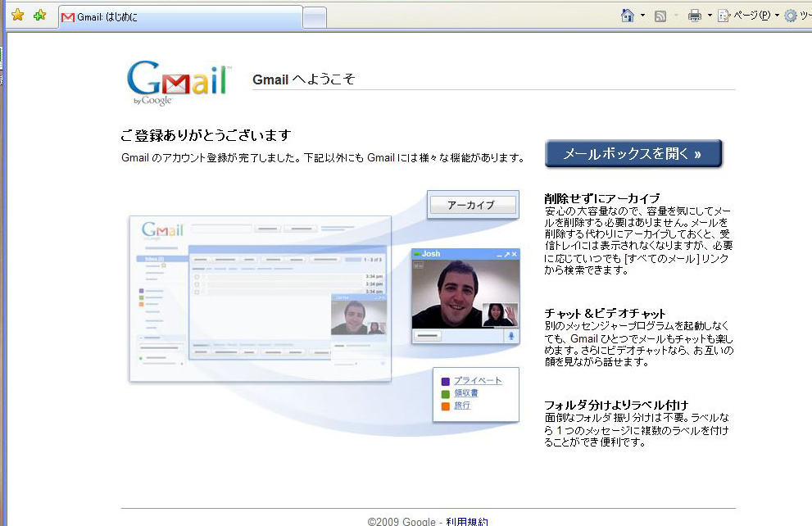Image resolution: width=812 pixels, height=526 pixels.
Task: Click the close X on Josh chat window
Action: [515, 254]
